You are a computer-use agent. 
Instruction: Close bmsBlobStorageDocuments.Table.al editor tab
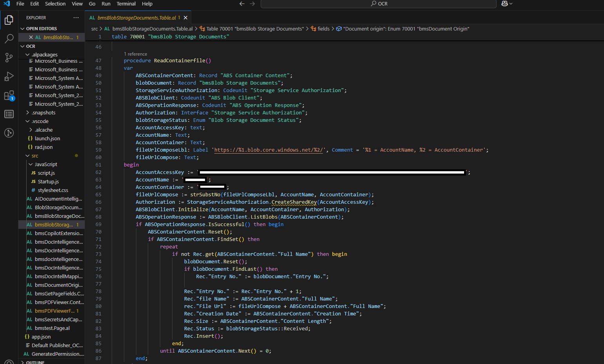185,18
